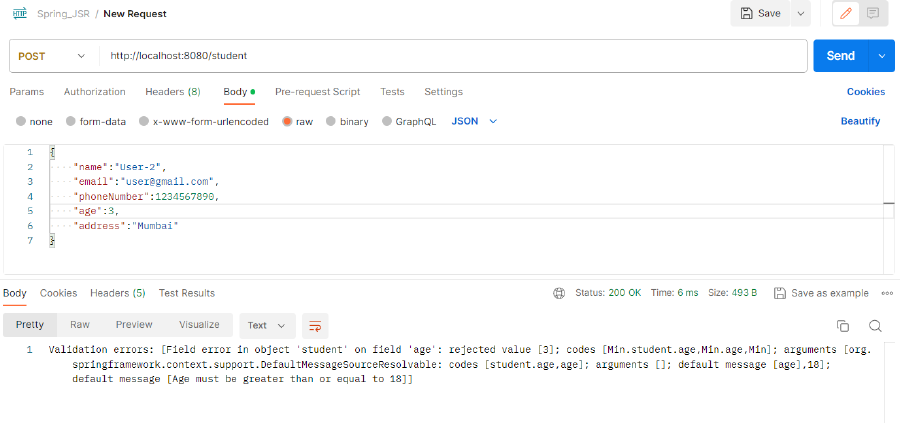Select the form-data radio option
The width and height of the screenshot is (900, 423).
(x=71, y=121)
